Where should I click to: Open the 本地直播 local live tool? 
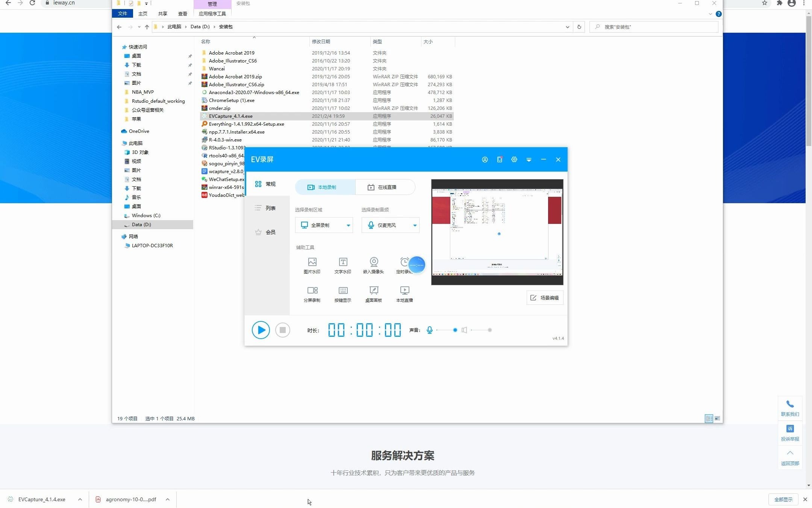(404, 294)
